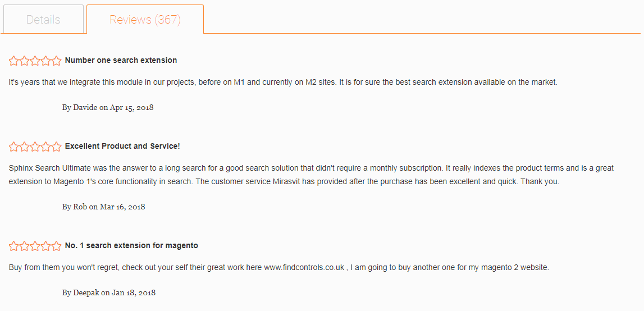The image size is (644, 311).
Task: Click the www.findcontrols.co.uk link text
Action: 304,267
